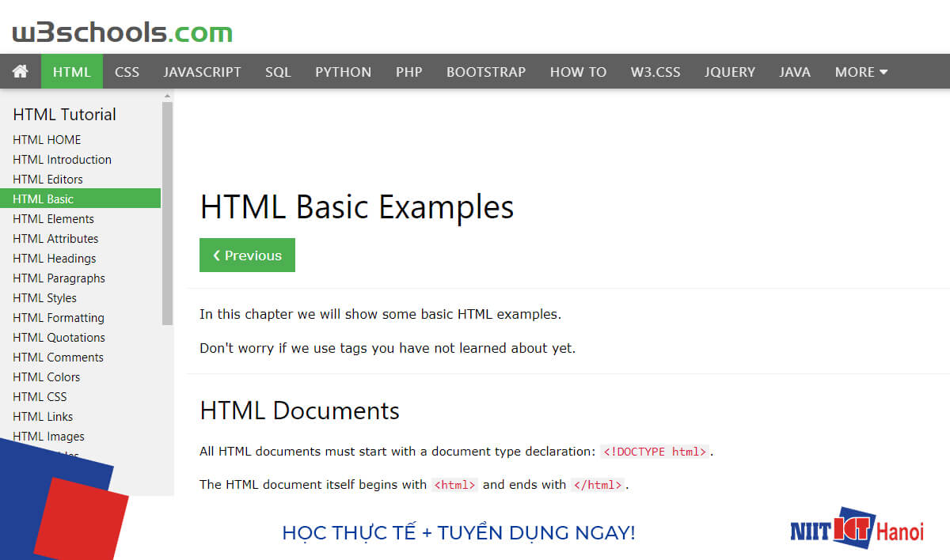Go to HTML HOME in the sidebar
Viewport: 950px width, 560px height.
pos(47,139)
